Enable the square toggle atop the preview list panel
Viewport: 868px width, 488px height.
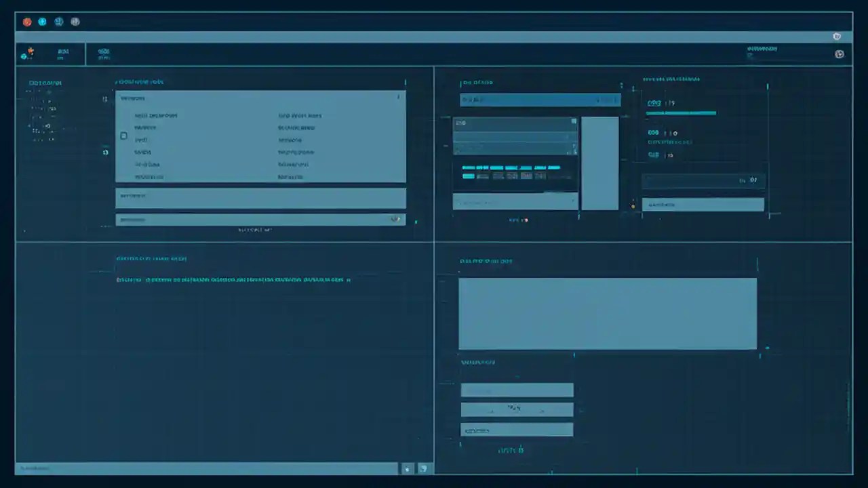[574, 122]
